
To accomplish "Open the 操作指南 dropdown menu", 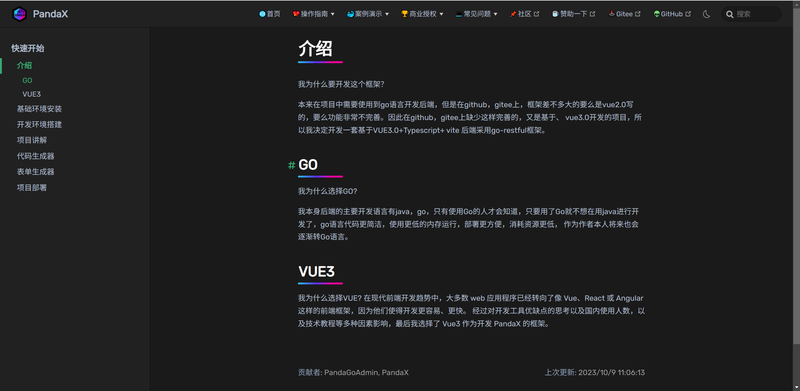I will click(313, 14).
